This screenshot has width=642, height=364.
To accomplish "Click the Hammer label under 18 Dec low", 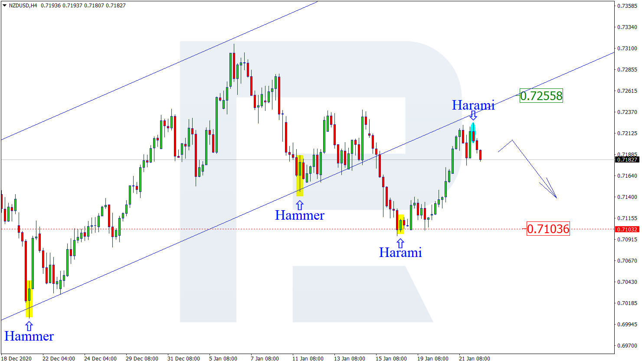I will tap(29, 336).
